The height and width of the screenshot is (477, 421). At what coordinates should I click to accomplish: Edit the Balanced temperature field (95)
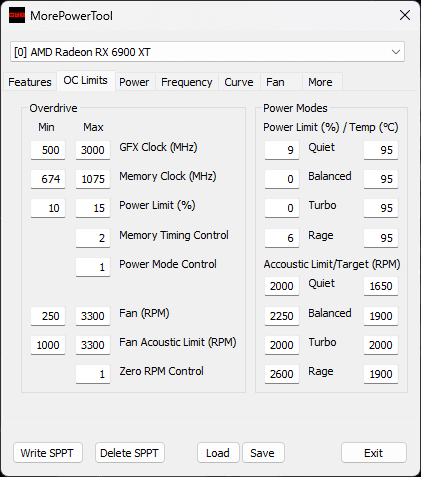[x=381, y=179]
